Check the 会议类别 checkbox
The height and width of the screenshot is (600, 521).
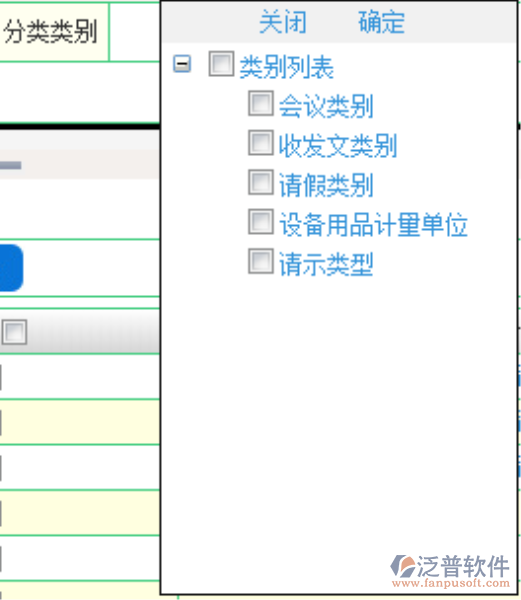[261, 103]
